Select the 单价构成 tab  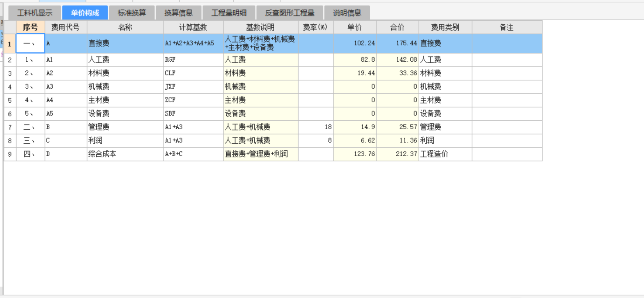(x=85, y=13)
